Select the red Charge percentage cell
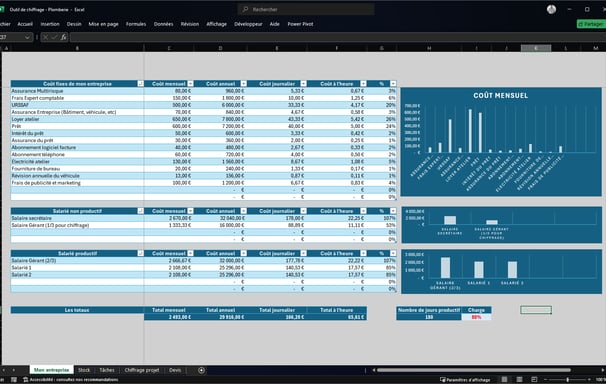606x384 pixels. 476,317
